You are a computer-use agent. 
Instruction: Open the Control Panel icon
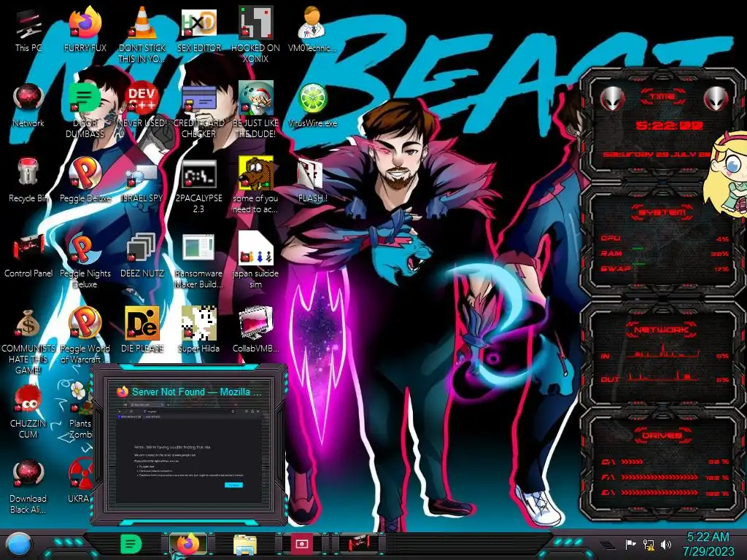pyautogui.click(x=28, y=256)
